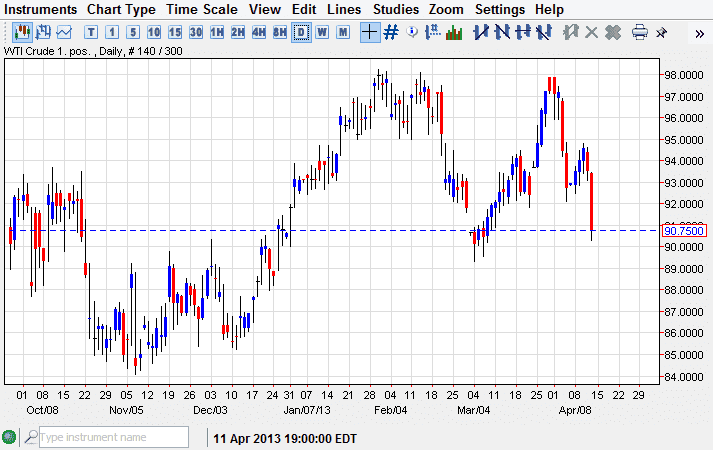Open the Instruments menu
Image resolution: width=713 pixels, height=450 pixels.
pos(40,9)
